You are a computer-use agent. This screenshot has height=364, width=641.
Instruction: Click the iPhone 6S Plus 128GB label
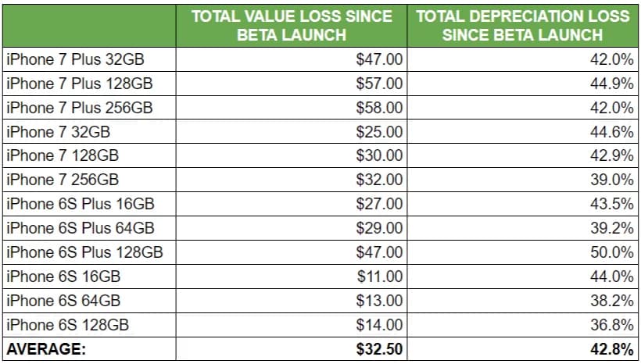point(84,252)
